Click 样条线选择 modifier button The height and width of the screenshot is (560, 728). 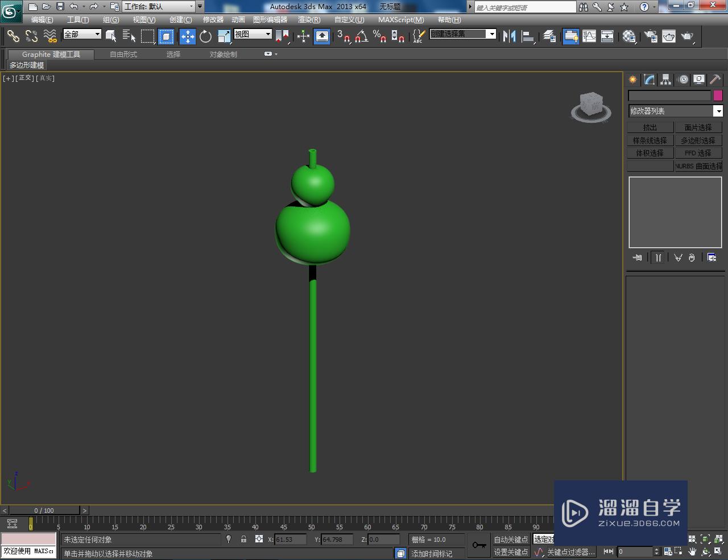coord(650,140)
